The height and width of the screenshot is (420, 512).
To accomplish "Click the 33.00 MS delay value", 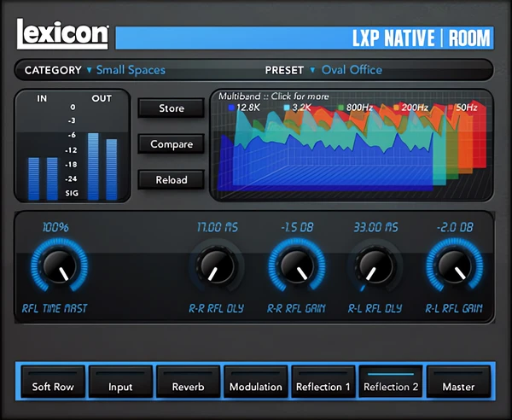I will click(376, 227).
